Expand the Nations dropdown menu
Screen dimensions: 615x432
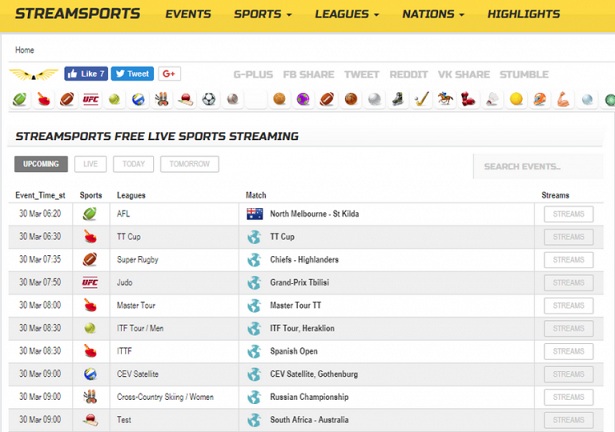point(433,14)
